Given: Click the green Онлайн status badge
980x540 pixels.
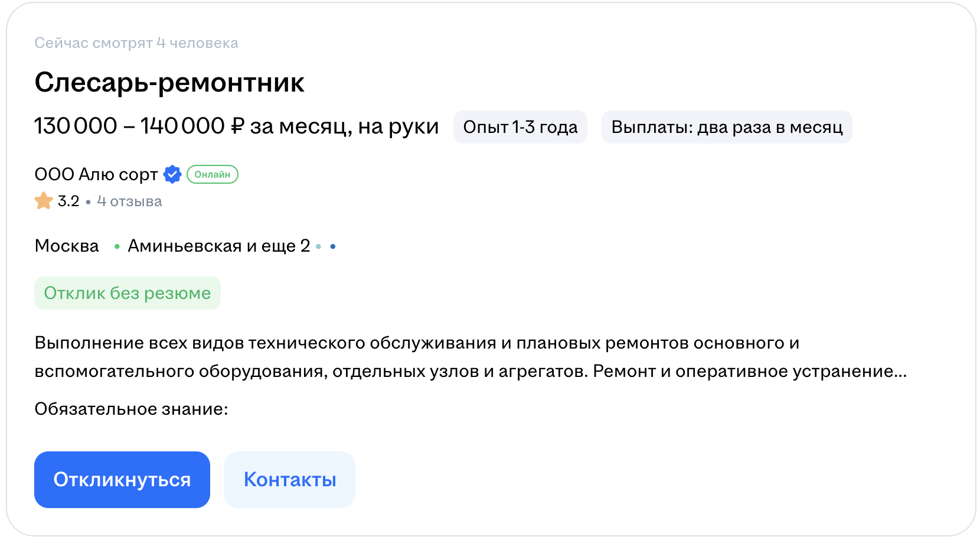Looking at the screenshot, I should tap(212, 174).
